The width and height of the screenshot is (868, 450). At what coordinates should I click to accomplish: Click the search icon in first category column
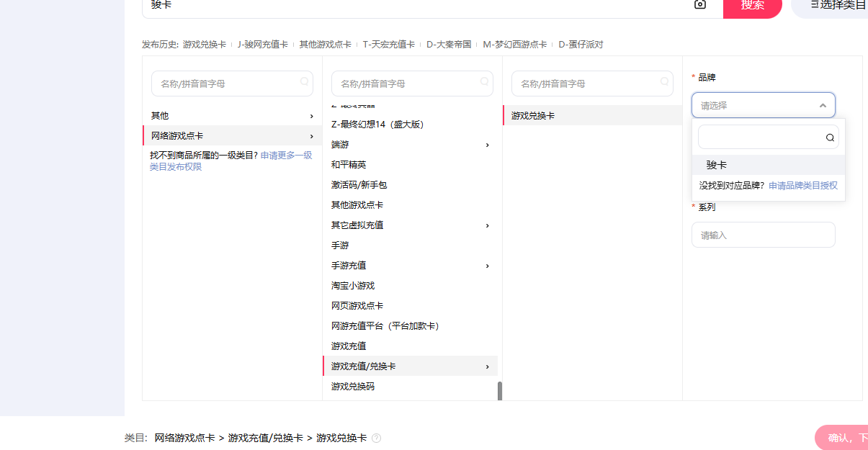(304, 82)
